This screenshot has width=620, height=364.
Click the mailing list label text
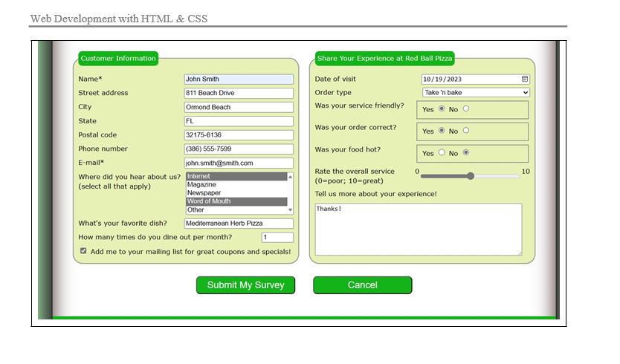pos(190,251)
